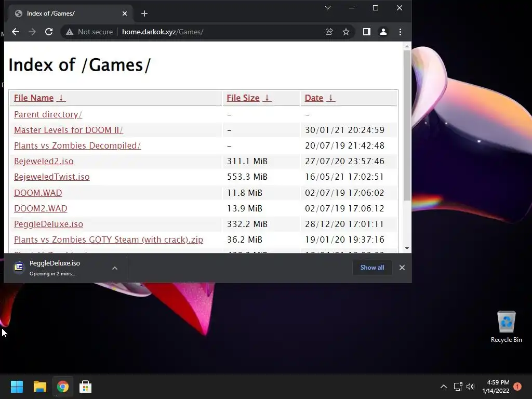
Task: Bookmark this page with the star
Action: (345, 32)
